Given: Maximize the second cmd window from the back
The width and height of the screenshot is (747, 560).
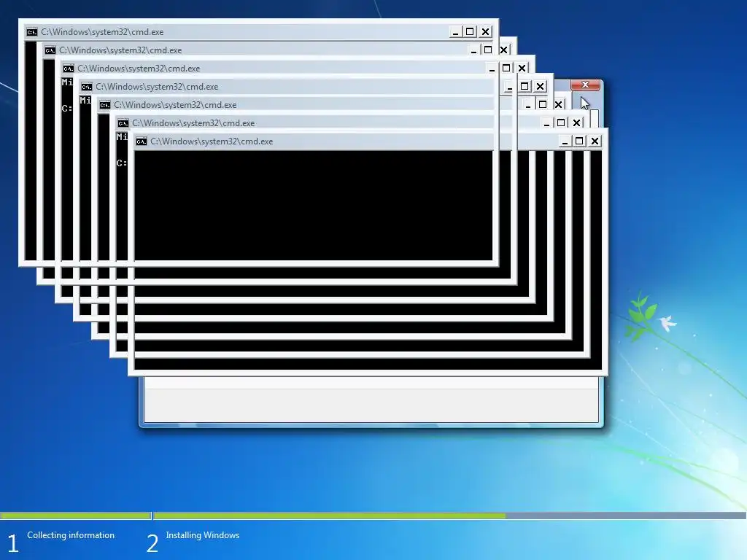Looking at the screenshot, I should pos(488,50).
